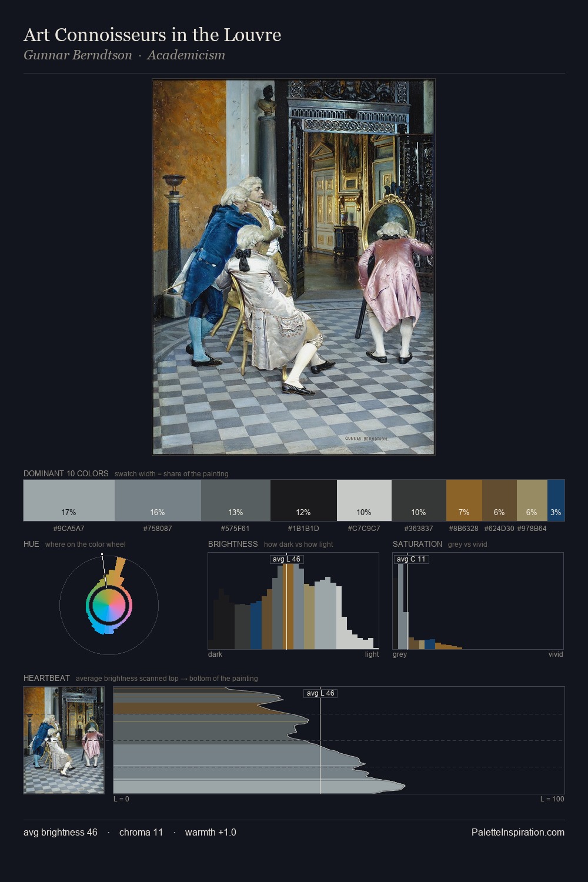Click 'where on the color wheel' caption
Screen dimensions: 588x882
point(85,544)
